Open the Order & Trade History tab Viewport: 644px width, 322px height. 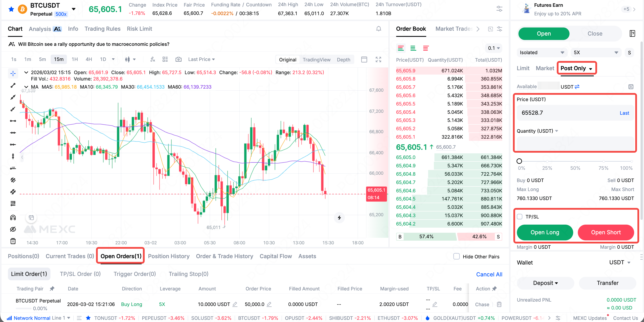click(x=224, y=256)
